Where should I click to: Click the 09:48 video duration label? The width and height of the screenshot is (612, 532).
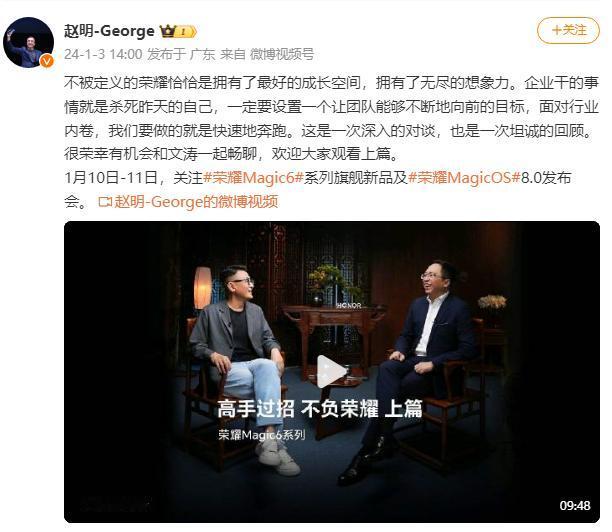(575, 505)
